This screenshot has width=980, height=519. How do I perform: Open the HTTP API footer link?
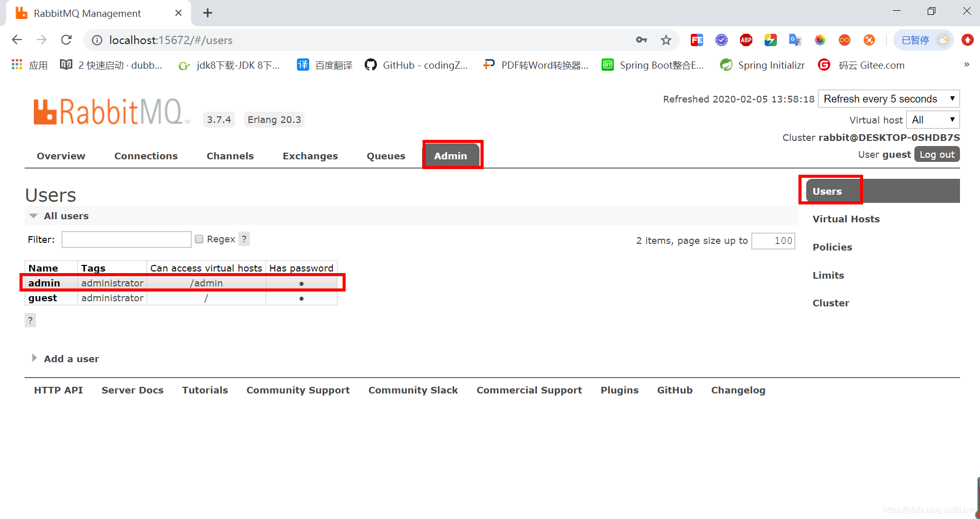pos(58,390)
